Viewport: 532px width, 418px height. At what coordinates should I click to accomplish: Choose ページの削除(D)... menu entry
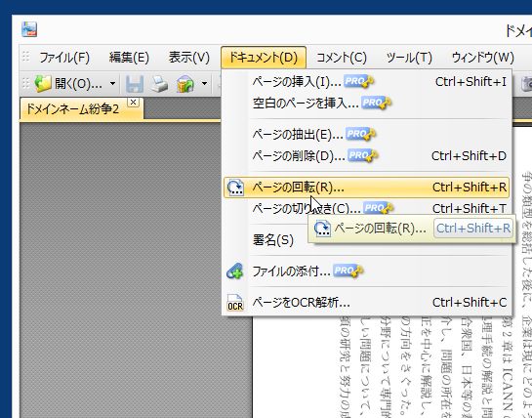click(366, 156)
